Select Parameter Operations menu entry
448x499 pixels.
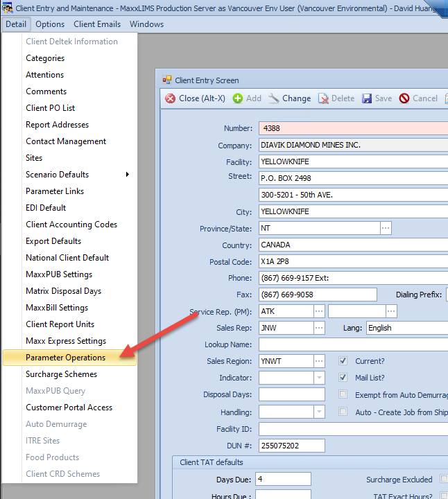[70, 358]
